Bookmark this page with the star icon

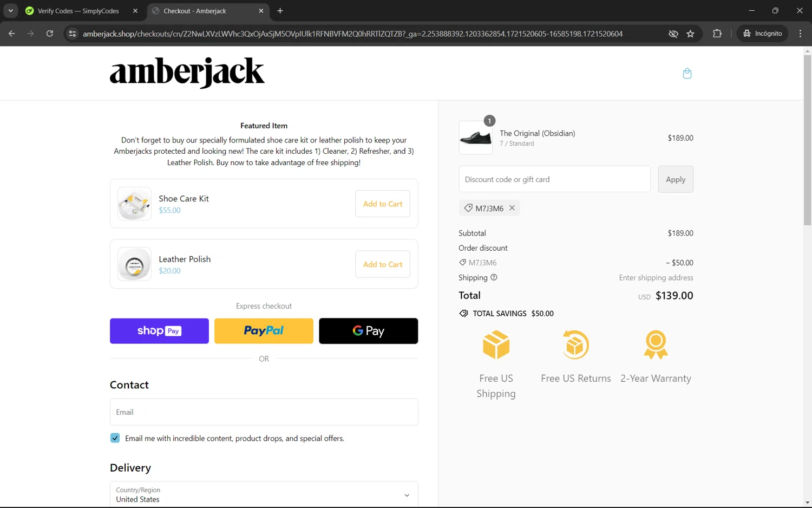[690, 34]
